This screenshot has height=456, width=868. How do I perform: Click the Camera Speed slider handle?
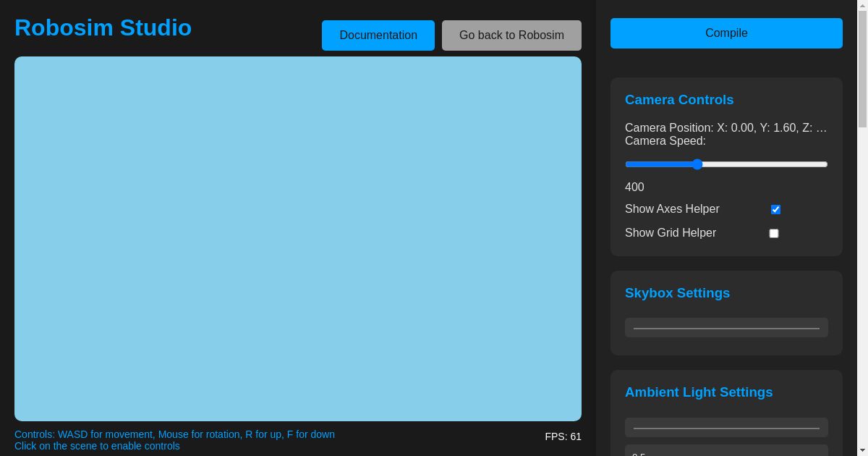click(x=697, y=164)
